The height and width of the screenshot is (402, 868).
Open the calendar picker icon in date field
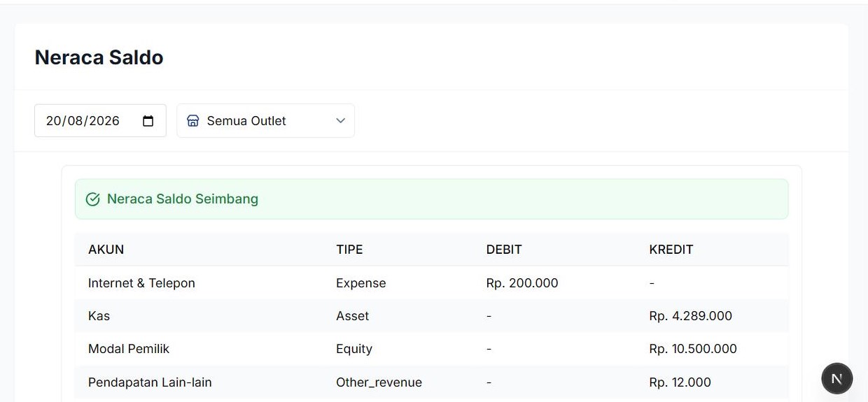click(x=148, y=121)
